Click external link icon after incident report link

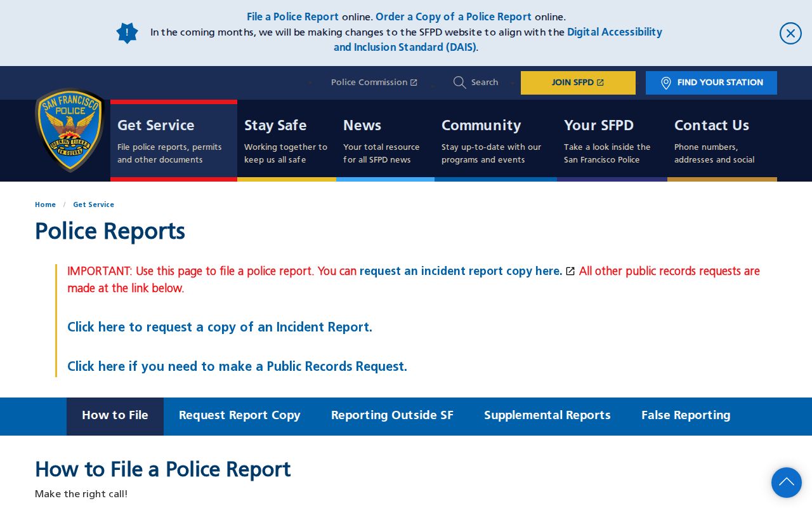coord(570,271)
